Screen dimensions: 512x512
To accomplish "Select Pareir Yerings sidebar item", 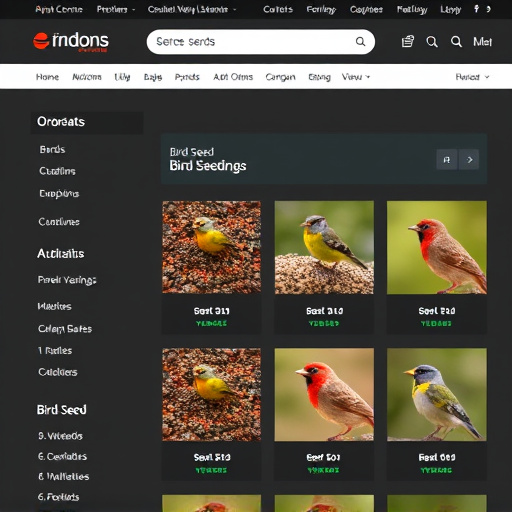I will pyautogui.click(x=67, y=280).
